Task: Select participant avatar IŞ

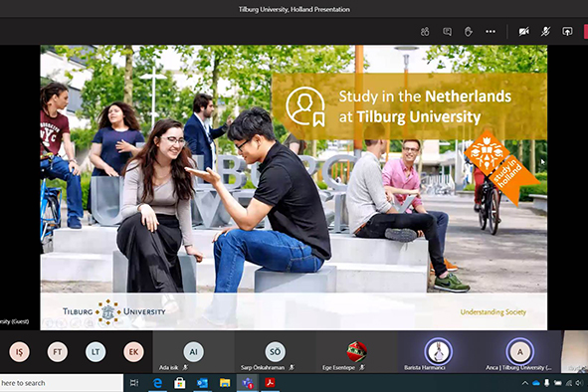Action: click(19, 352)
